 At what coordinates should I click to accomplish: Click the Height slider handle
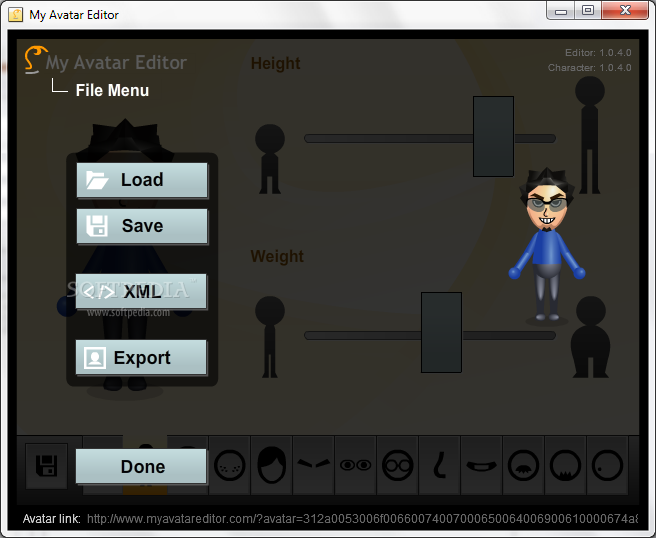click(493, 136)
